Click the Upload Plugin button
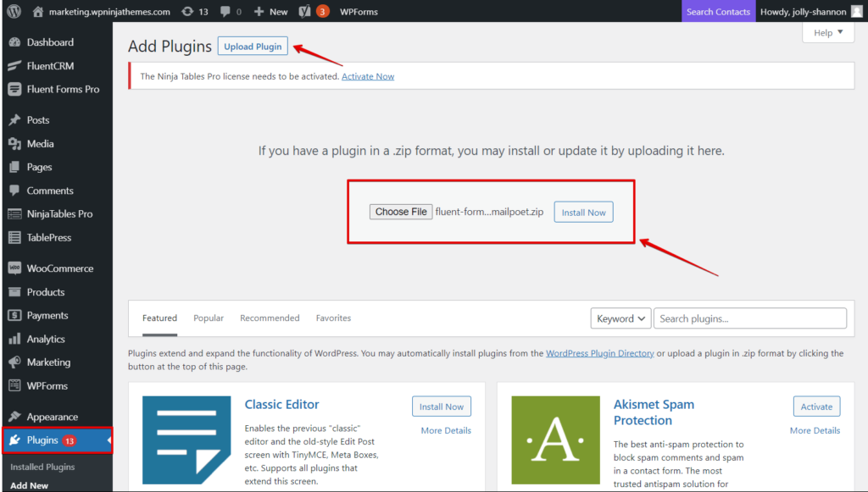Image resolution: width=868 pixels, height=492 pixels. 253,47
